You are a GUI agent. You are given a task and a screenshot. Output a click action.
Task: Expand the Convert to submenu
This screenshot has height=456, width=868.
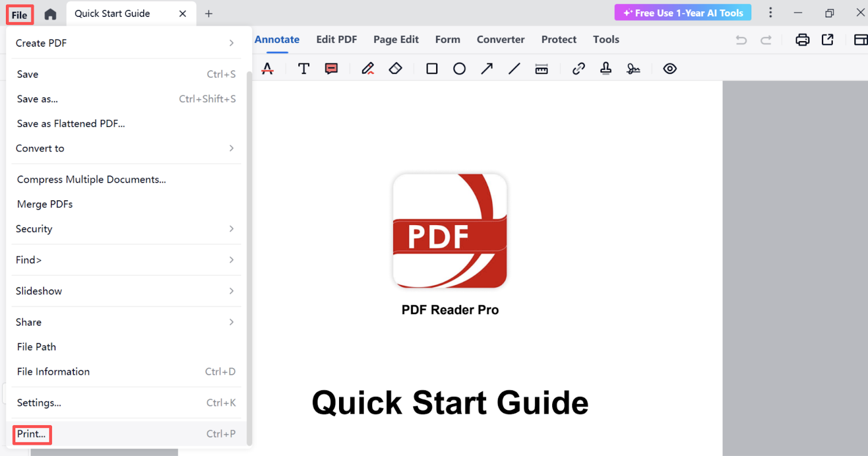125,149
